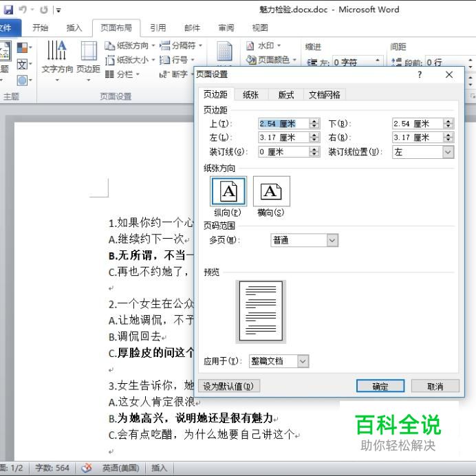This screenshot has height=476, width=476.
Task: Select 横向 landscape orientation
Action: pyautogui.click(x=272, y=191)
